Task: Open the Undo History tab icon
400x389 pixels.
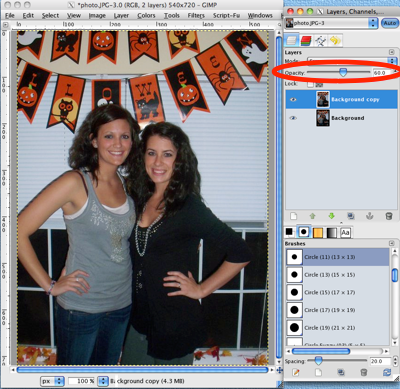Action: [335, 41]
